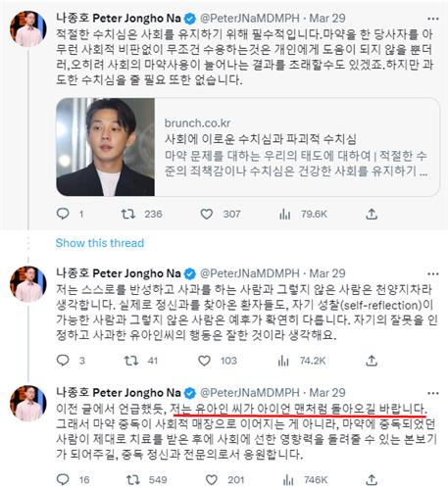448x490 pixels.
Task: Open the brunch.co.kr link card
Action: pos(248,147)
